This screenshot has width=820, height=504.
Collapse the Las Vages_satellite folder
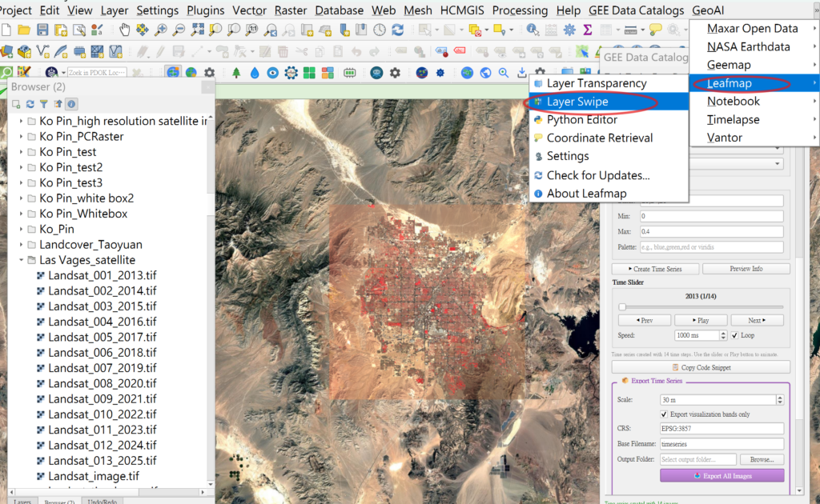21,260
